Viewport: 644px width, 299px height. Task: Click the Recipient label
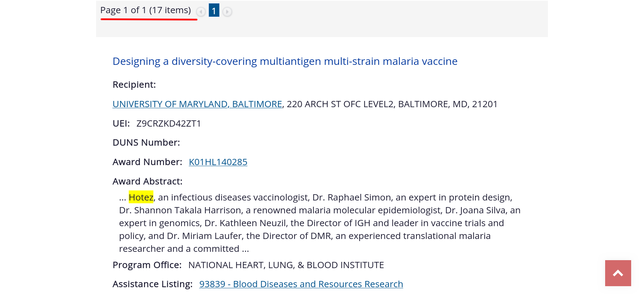tap(134, 85)
